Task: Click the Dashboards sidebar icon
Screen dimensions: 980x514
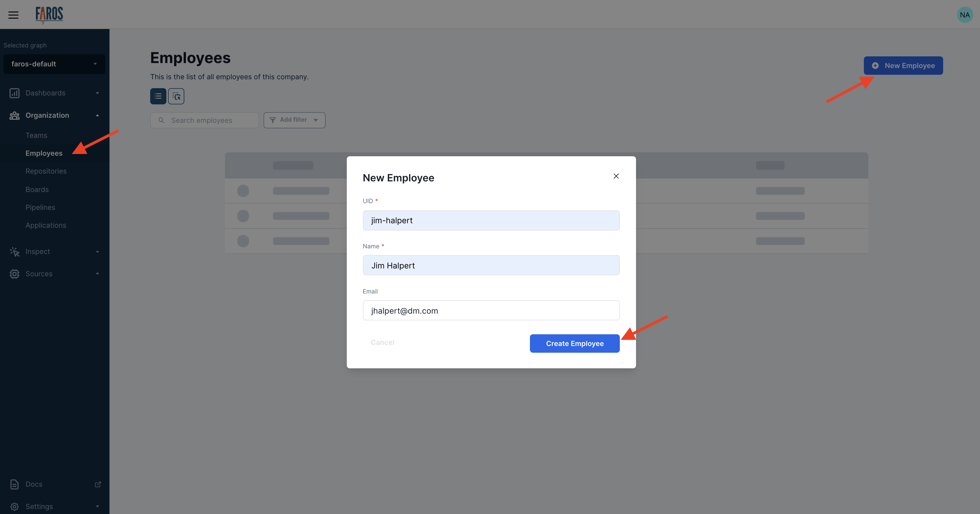Action: click(x=15, y=93)
